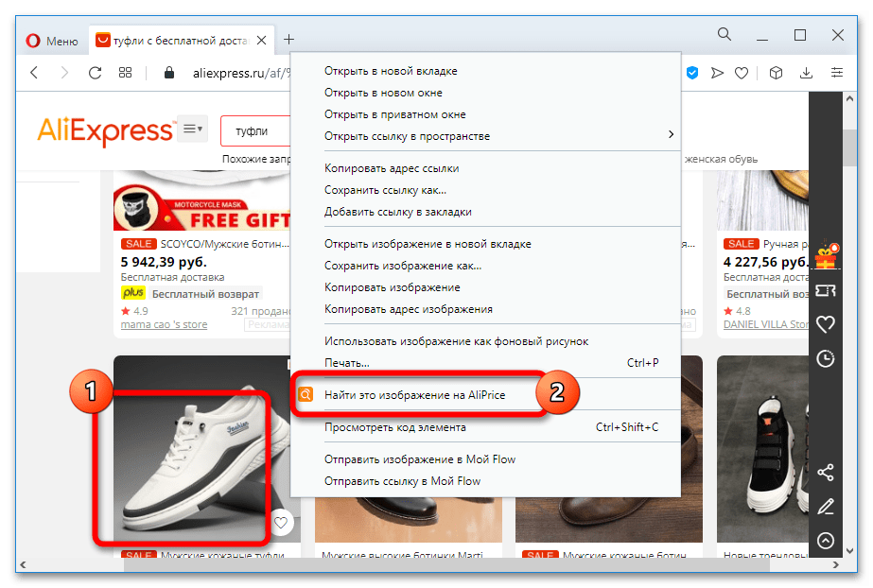Expand AliExpress categories hamburger dropdown

193,129
